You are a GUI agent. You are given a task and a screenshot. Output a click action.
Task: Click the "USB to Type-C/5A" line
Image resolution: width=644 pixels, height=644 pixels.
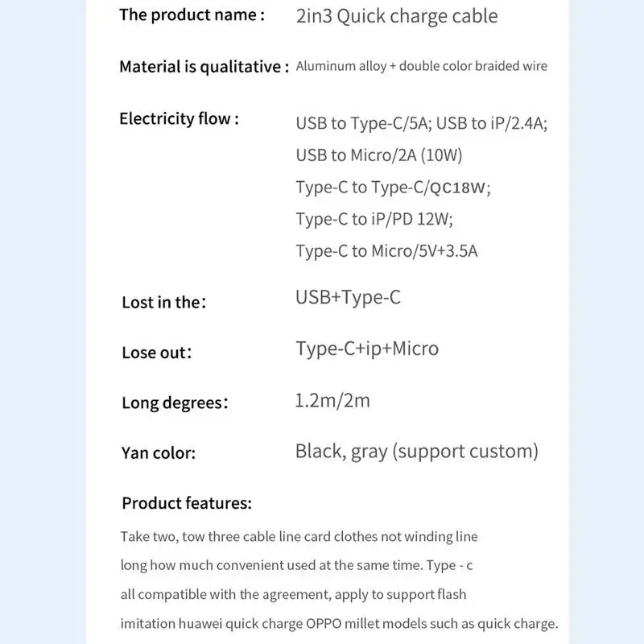point(364,123)
